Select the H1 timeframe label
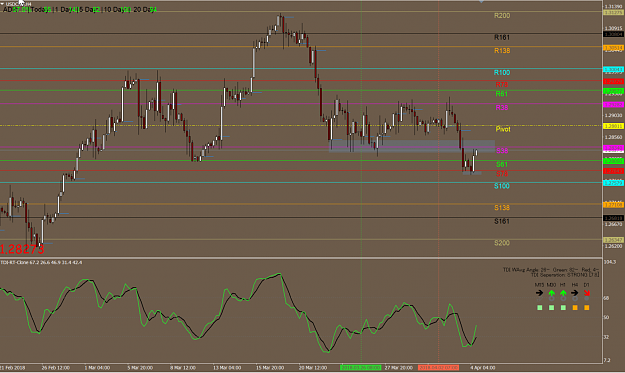625x373 pixels. click(563, 285)
